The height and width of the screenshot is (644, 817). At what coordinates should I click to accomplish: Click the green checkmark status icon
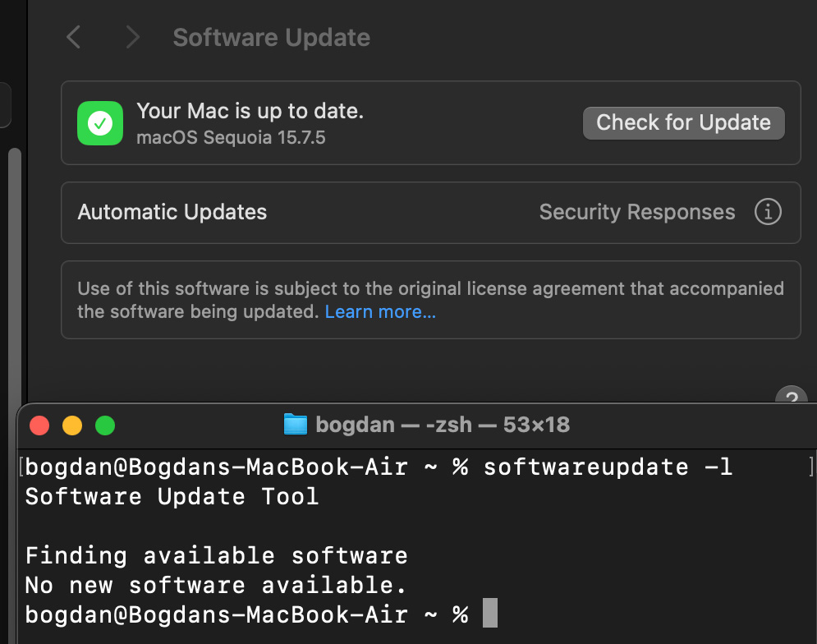point(100,123)
